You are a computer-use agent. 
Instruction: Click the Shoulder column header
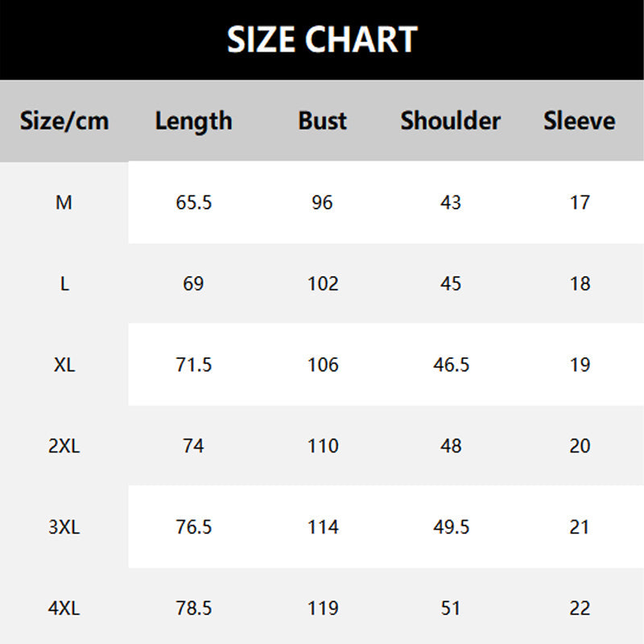pos(450,121)
